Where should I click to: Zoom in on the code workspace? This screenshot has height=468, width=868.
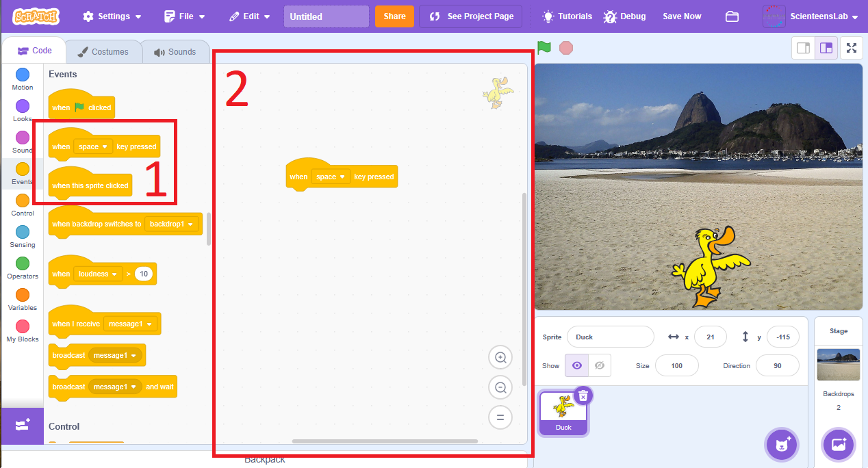click(500, 357)
